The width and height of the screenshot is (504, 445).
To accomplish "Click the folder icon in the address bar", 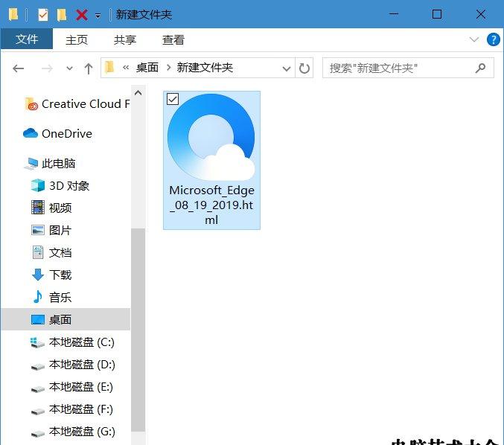I will click(109, 68).
